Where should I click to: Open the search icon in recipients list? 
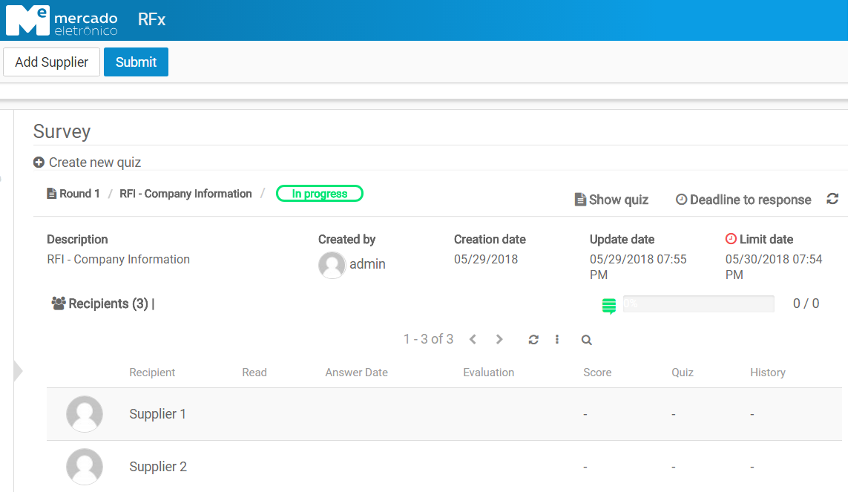(x=586, y=340)
